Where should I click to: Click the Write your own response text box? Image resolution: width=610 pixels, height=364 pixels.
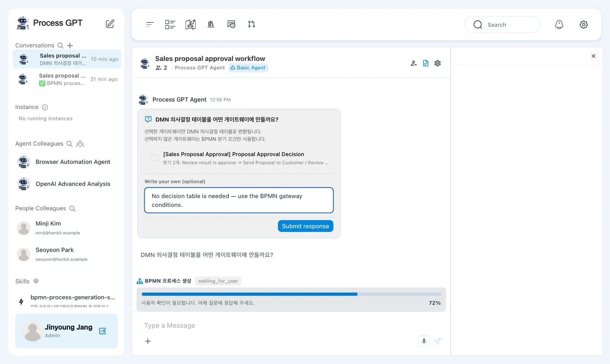(x=239, y=200)
